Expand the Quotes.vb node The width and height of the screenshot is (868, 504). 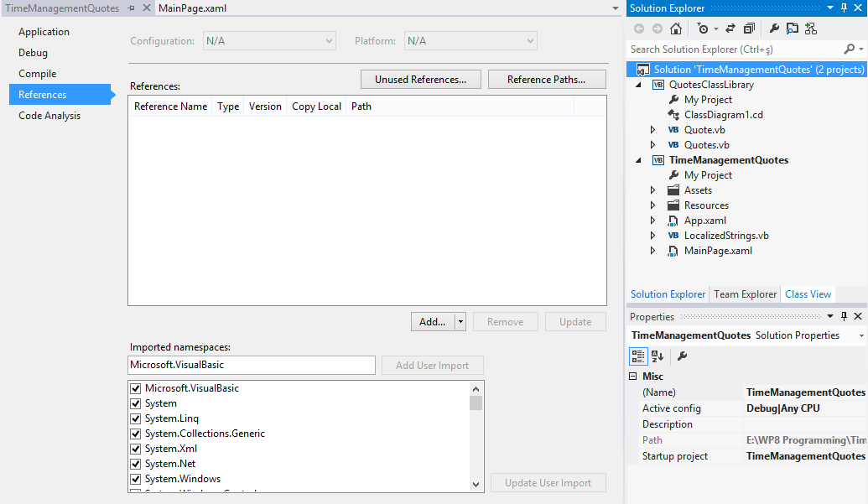tap(652, 145)
